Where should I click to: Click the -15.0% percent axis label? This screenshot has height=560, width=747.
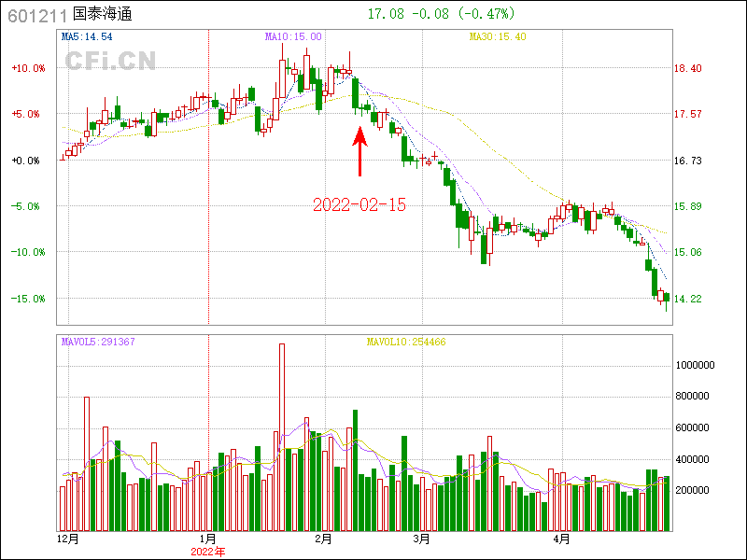click(x=27, y=299)
